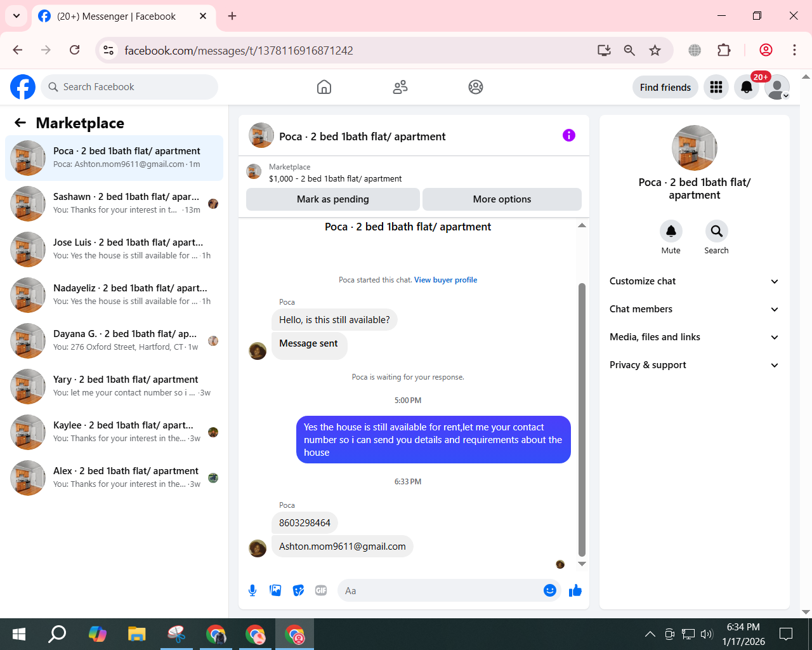This screenshot has height=650, width=812.
Task: Open the $1,000 listing link in the Marketplace banner
Action: coord(336,179)
